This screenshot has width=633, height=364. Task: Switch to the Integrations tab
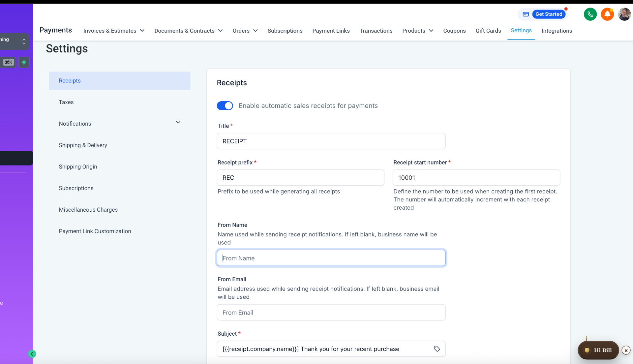pos(557,31)
